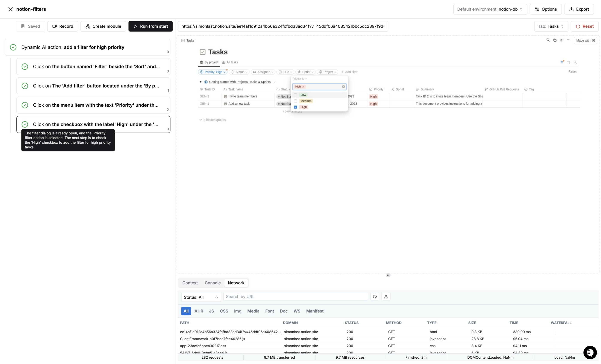Switch to the Console tab
The width and height of the screenshot is (601, 364).
click(212, 283)
